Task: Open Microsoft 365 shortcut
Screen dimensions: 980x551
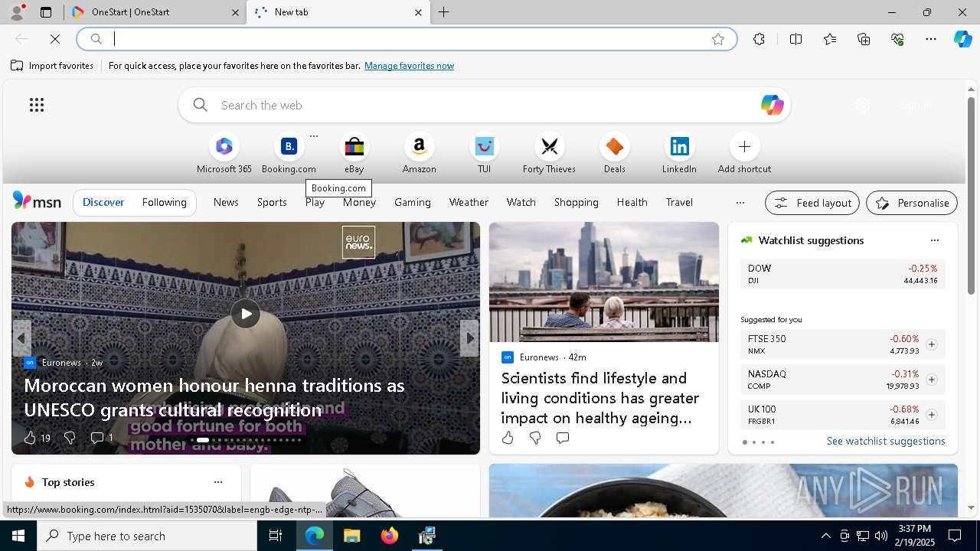Action: click(224, 154)
